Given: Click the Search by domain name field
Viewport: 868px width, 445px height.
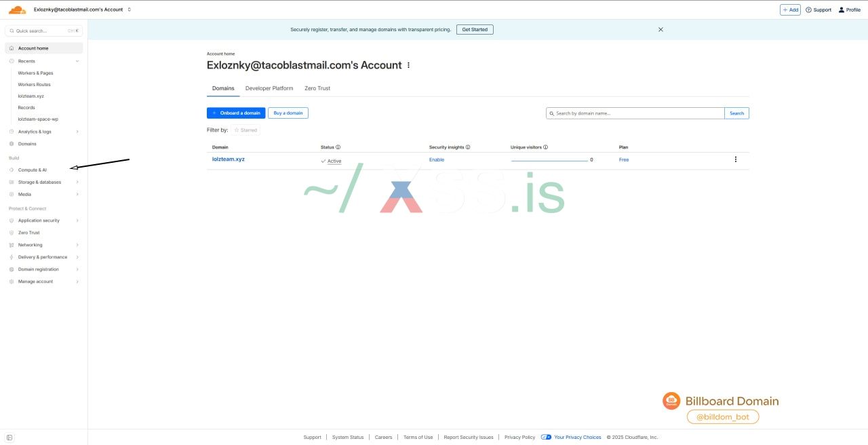Looking at the screenshot, I should click(635, 113).
